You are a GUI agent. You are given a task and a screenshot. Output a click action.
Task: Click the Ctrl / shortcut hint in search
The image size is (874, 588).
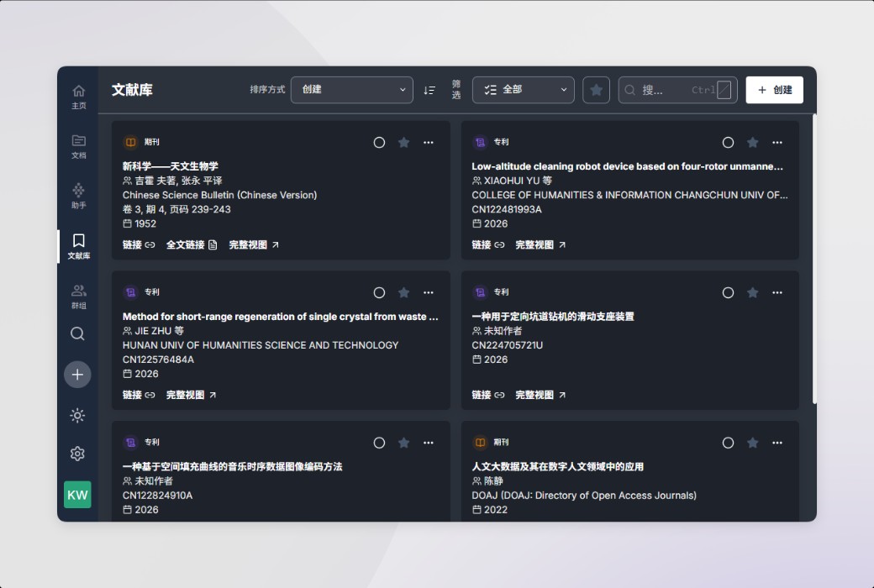(711, 90)
